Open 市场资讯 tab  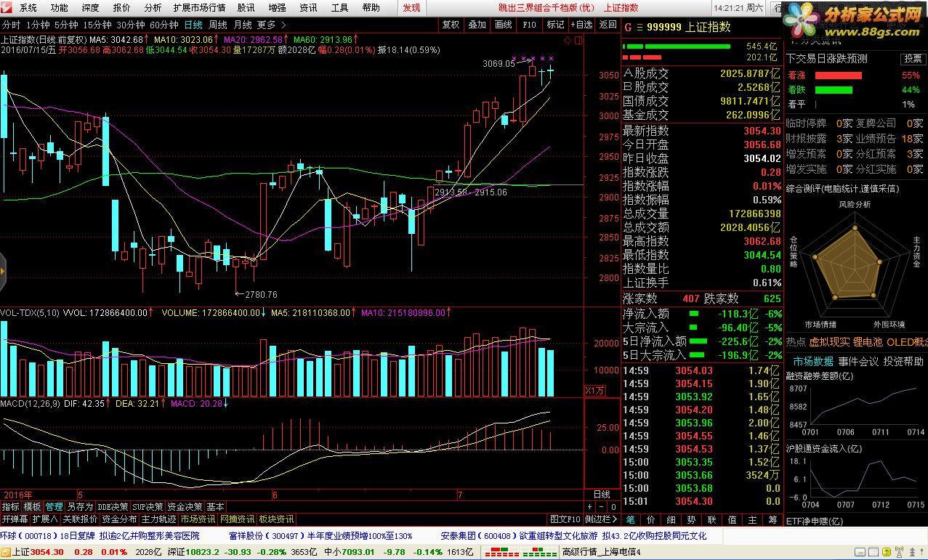tap(198, 519)
